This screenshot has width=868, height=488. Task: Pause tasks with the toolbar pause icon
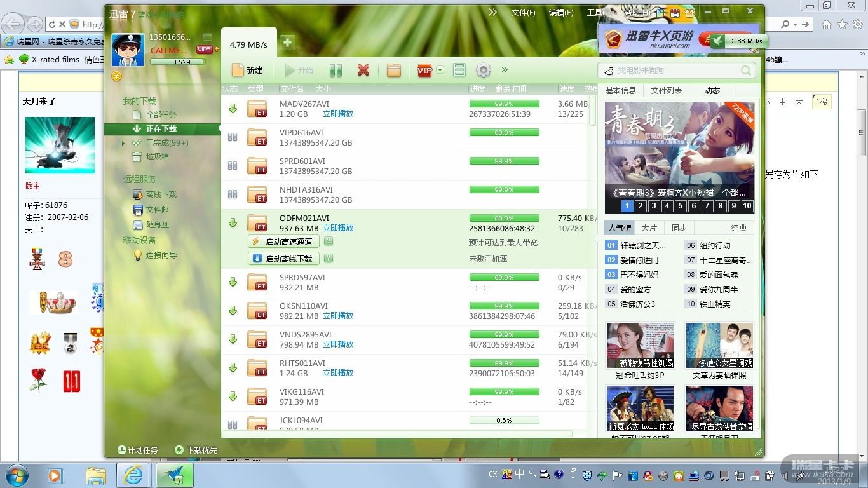(x=336, y=70)
